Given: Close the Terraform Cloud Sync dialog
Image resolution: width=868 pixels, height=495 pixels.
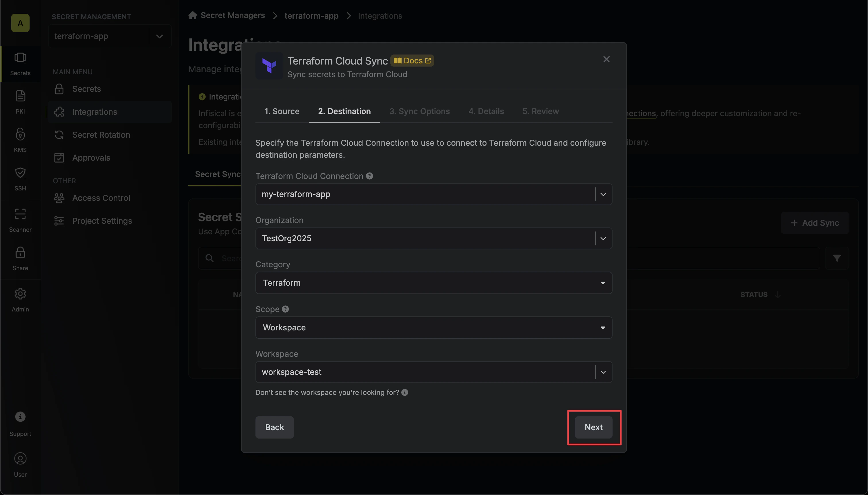Looking at the screenshot, I should (606, 59).
